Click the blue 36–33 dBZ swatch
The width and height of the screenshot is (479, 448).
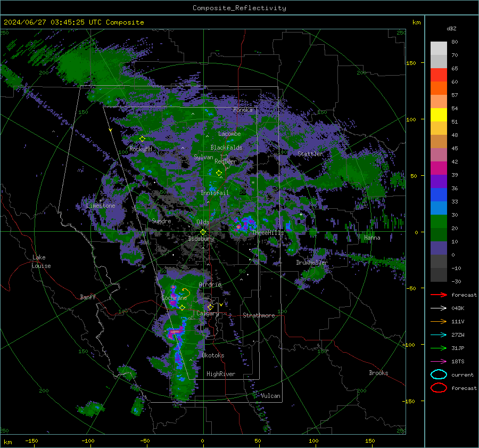click(x=439, y=195)
